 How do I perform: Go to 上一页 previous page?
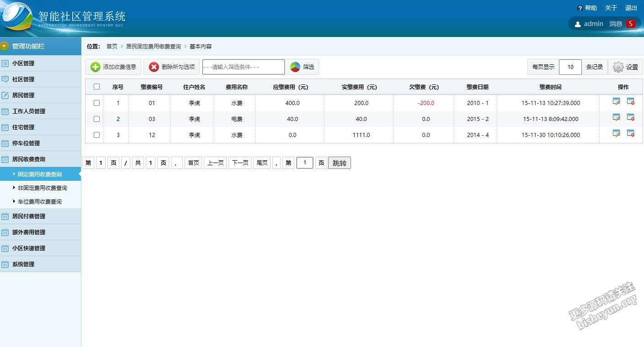click(x=215, y=163)
